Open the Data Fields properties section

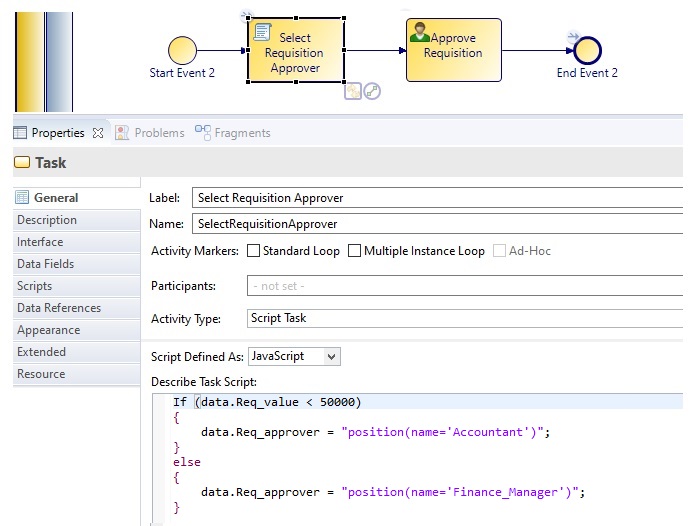pos(45,264)
